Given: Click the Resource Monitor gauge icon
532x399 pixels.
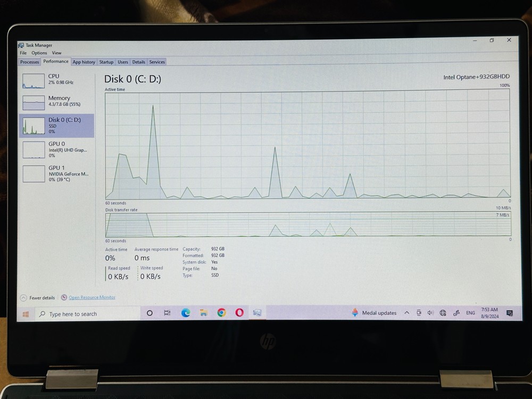Looking at the screenshot, I should (64, 297).
